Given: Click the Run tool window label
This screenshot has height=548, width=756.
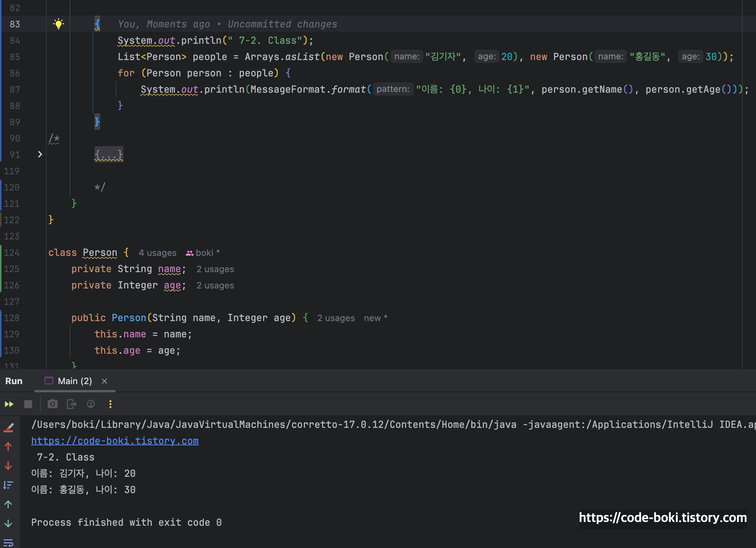Looking at the screenshot, I should pyautogui.click(x=14, y=381).
